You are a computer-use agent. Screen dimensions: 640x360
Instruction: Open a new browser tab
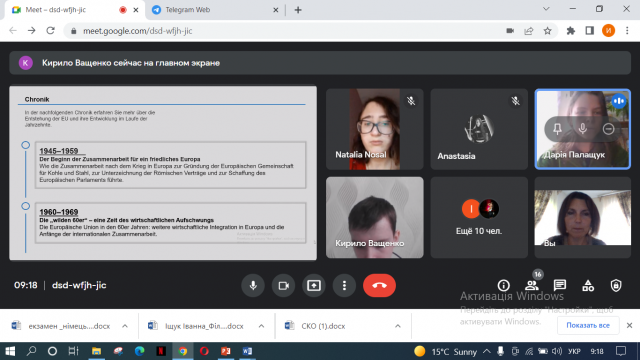click(x=298, y=10)
